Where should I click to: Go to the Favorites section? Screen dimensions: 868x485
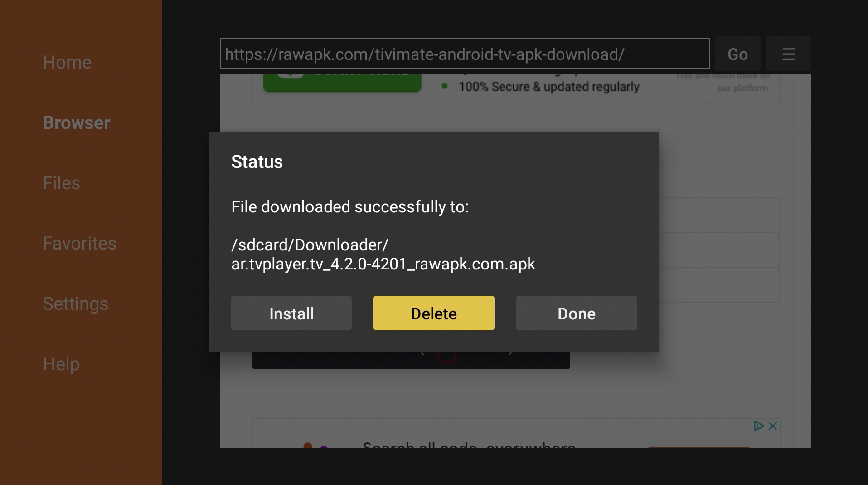coord(79,243)
